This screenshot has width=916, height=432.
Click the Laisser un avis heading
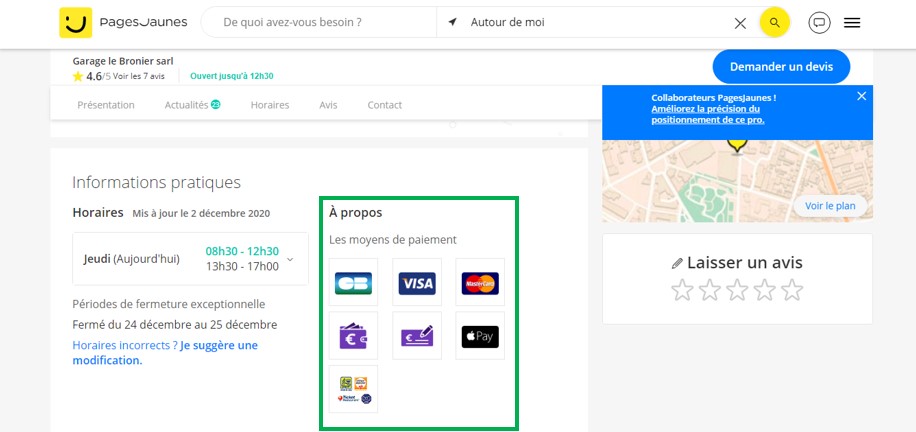point(745,262)
